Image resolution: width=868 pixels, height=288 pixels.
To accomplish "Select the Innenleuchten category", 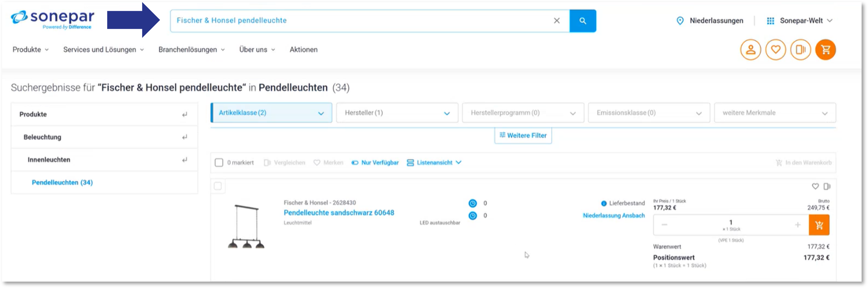I will pyautogui.click(x=49, y=160).
